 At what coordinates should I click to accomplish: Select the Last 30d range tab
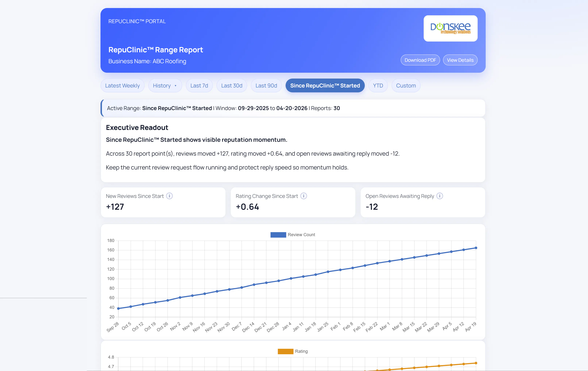pyautogui.click(x=232, y=86)
